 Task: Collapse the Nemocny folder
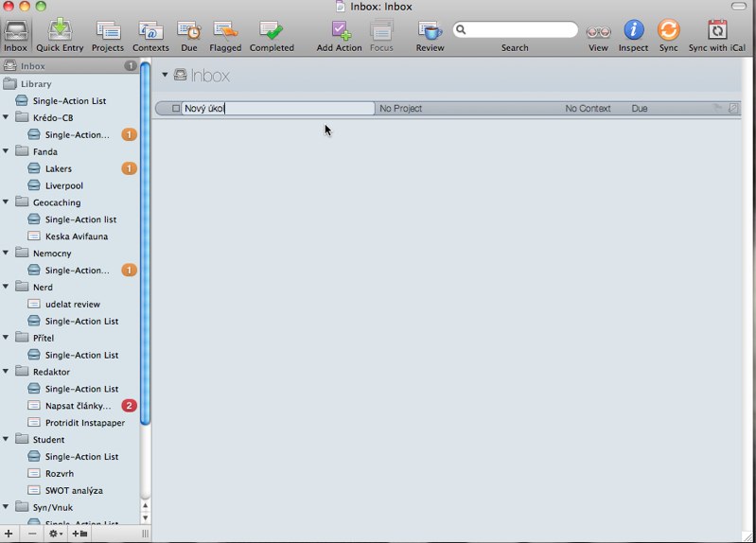pos(6,253)
